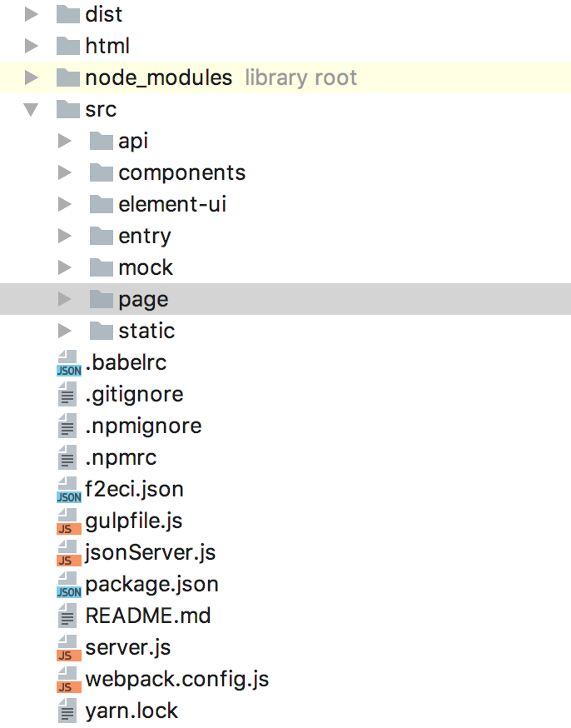The height and width of the screenshot is (728, 571).
Task: Select the yarn.lock file
Action: point(132,711)
